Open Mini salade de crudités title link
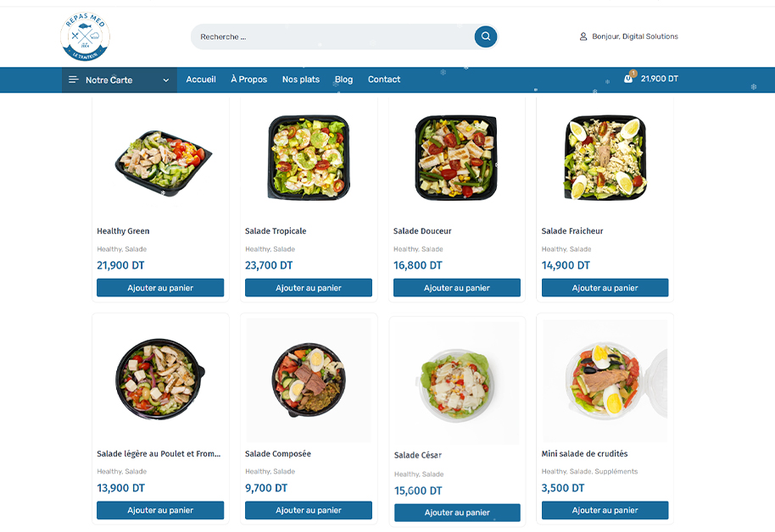The width and height of the screenshot is (775, 532). [x=584, y=453]
